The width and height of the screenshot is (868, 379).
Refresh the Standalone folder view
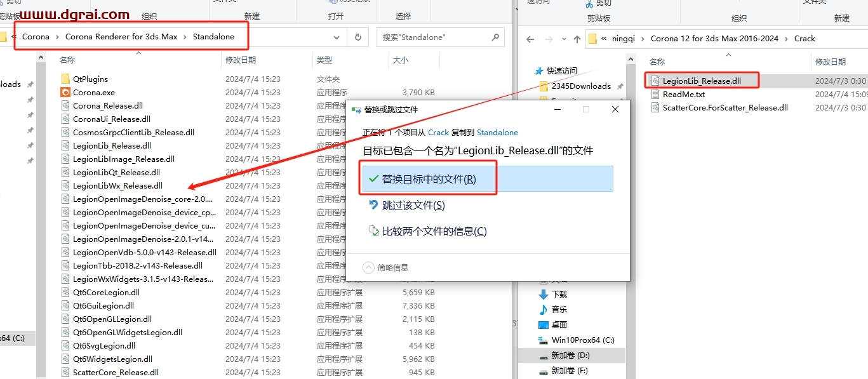pyautogui.click(x=358, y=37)
